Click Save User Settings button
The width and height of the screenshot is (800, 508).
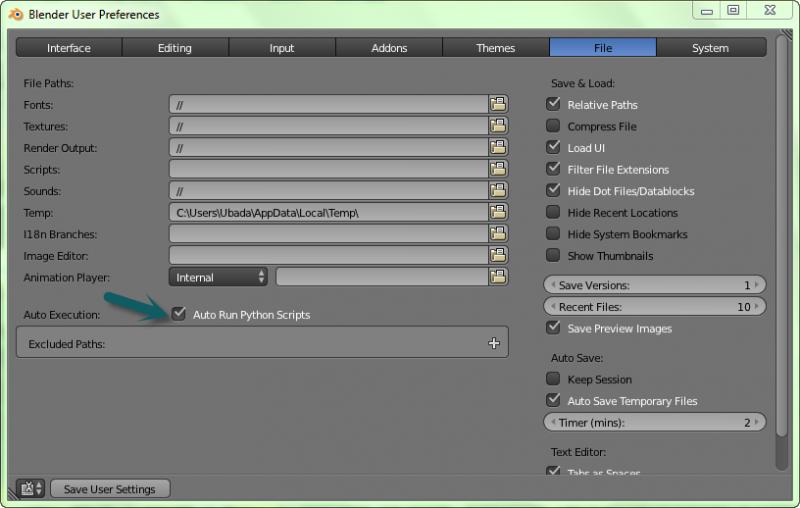point(110,489)
